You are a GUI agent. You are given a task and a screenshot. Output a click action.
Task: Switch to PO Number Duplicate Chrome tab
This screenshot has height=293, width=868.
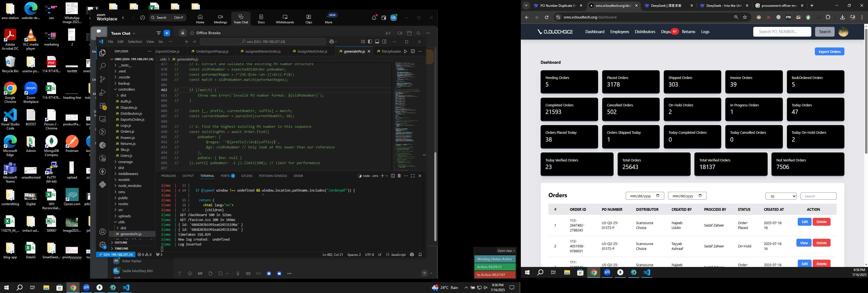click(557, 5)
